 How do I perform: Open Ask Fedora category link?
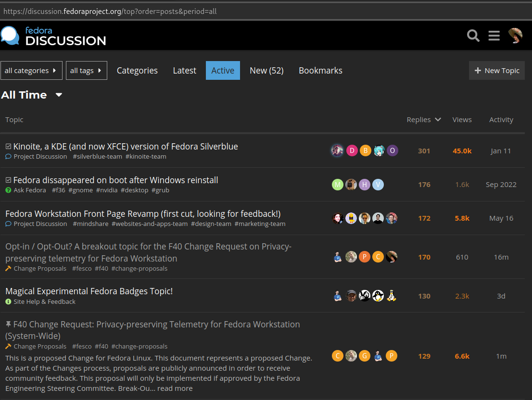26,190
